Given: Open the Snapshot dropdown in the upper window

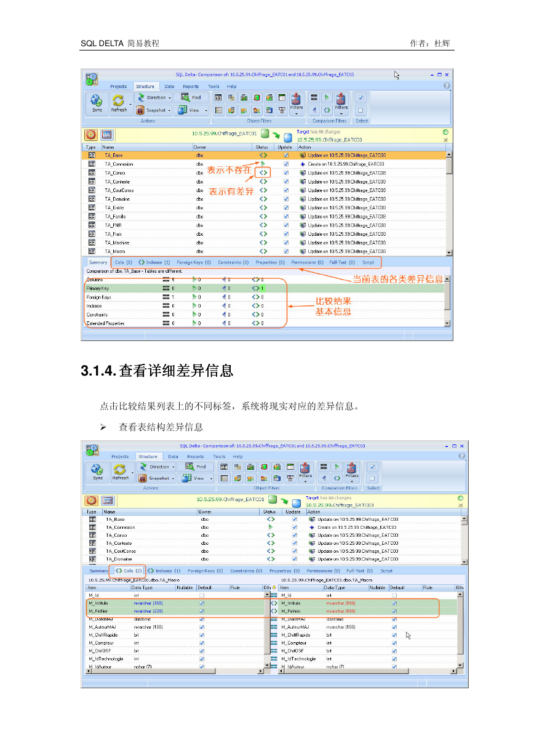Looking at the screenshot, I should (x=153, y=110).
